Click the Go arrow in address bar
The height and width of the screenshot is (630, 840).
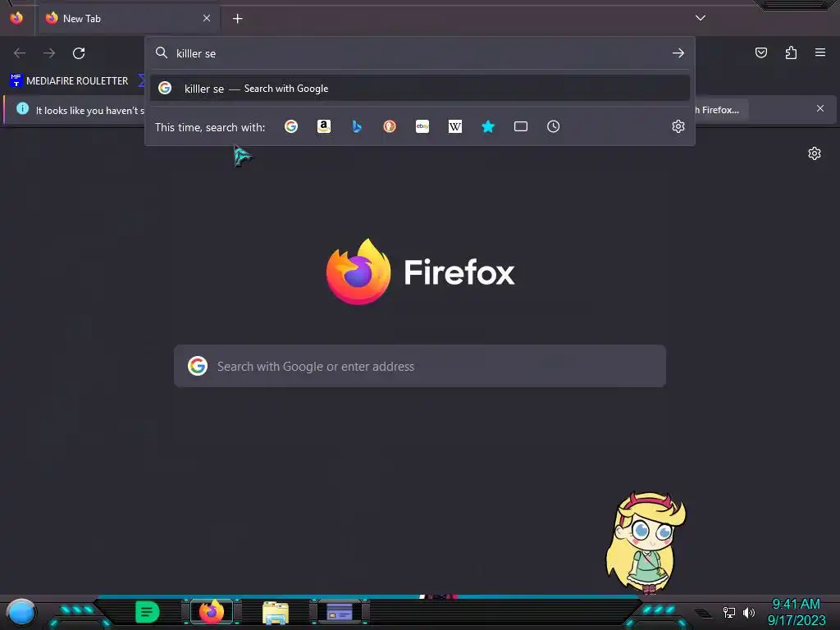pyautogui.click(x=678, y=53)
